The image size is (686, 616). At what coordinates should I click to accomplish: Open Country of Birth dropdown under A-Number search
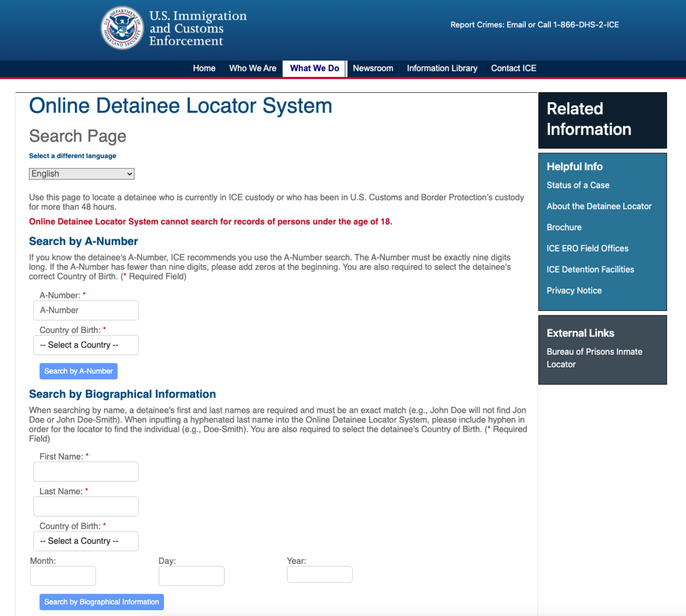(x=86, y=345)
